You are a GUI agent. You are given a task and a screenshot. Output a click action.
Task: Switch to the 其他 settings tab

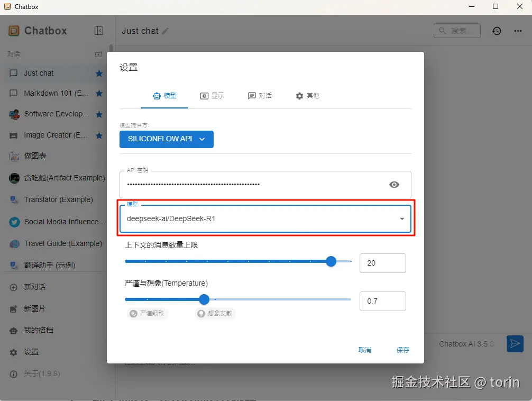(307, 96)
